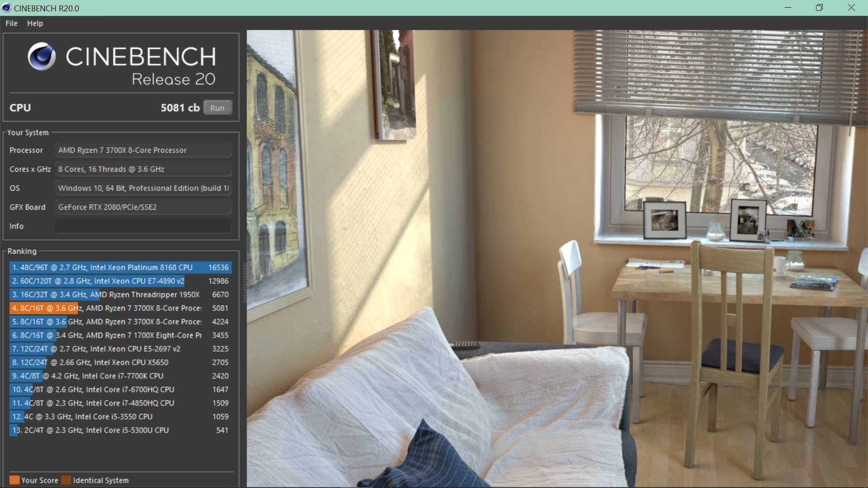868x488 pixels.
Task: Select the highlighted Ryzen 7 3700X score entry
Action: click(120, 308)
